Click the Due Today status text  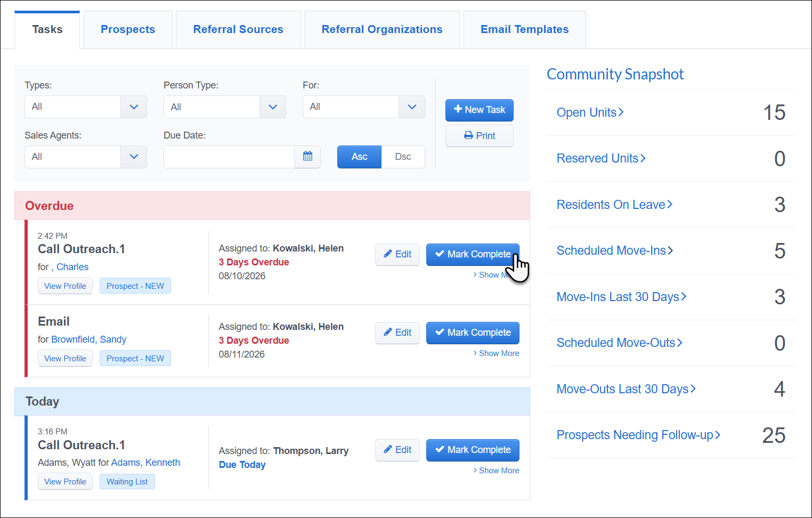242,465
